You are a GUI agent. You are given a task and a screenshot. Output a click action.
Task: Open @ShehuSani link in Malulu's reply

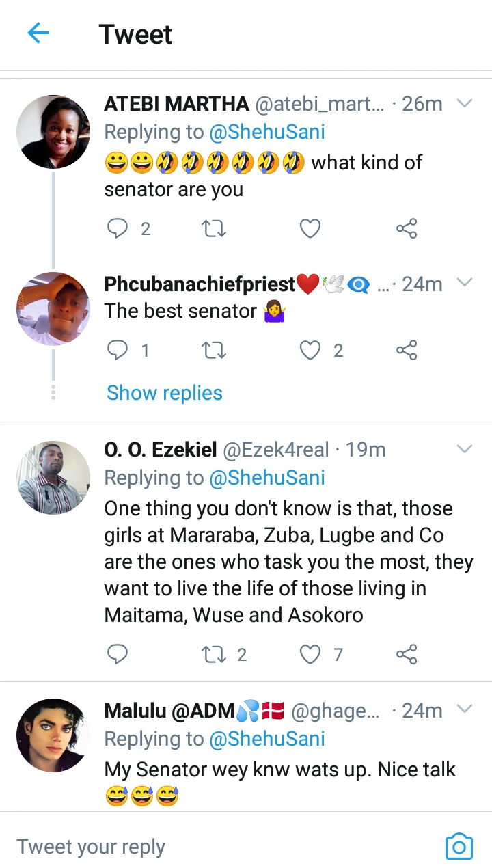point(266,739)
